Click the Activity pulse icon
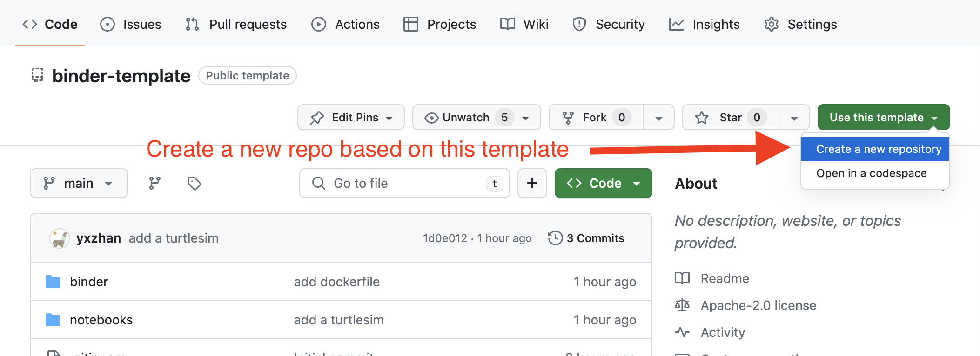This screenshot has width=980, height=356. [682, 332]
